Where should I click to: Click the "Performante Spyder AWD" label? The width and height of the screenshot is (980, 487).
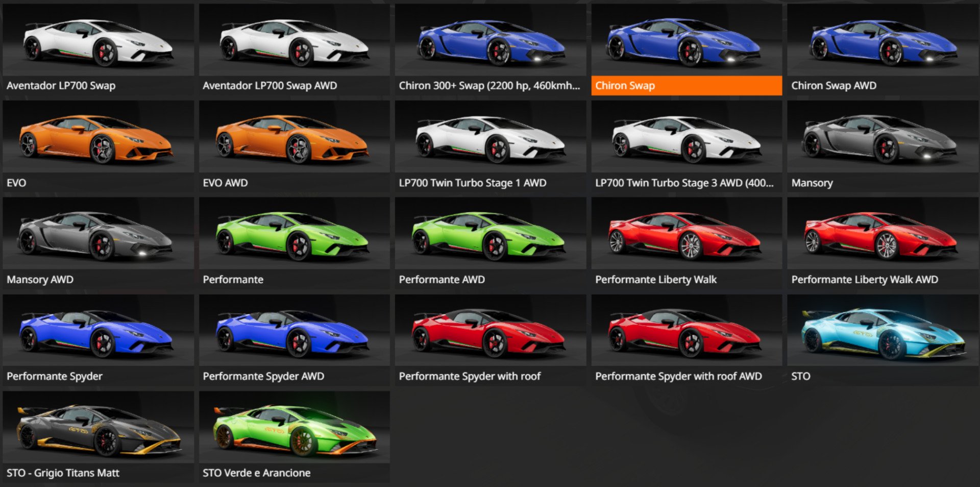(263, 376)
